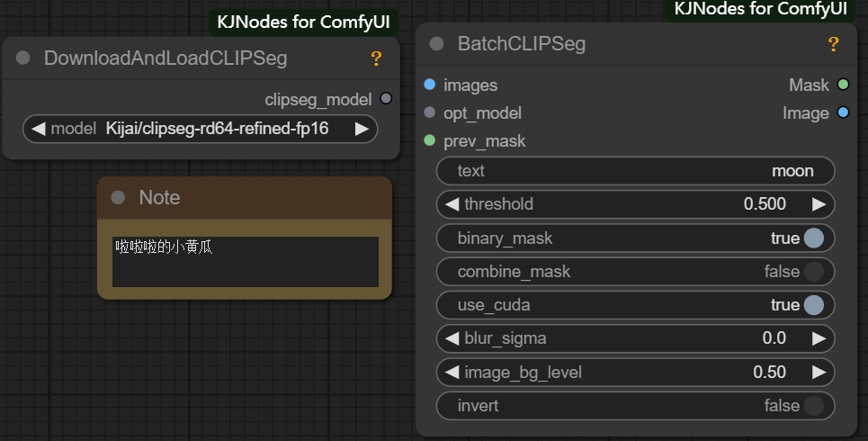The image size is (868, 441).
Task: Enable the invert toggle
Action: pos(813,406)
